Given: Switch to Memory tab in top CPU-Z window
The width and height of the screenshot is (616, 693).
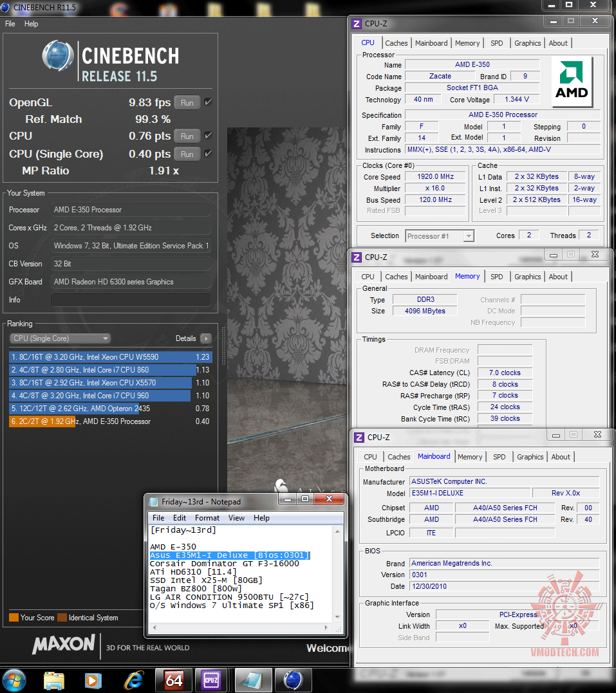Looking at the screenshot, I should point(467,43).
